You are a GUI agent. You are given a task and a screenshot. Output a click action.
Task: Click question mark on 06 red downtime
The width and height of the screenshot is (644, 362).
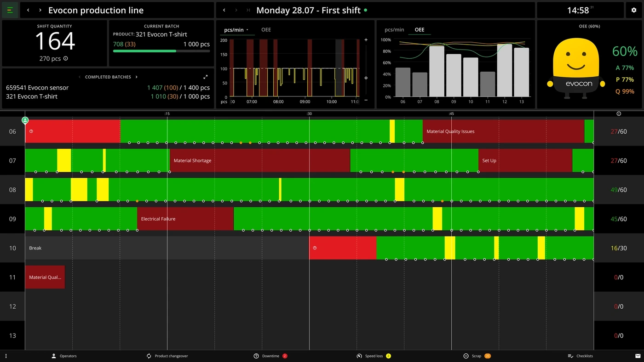click(31, 131)
